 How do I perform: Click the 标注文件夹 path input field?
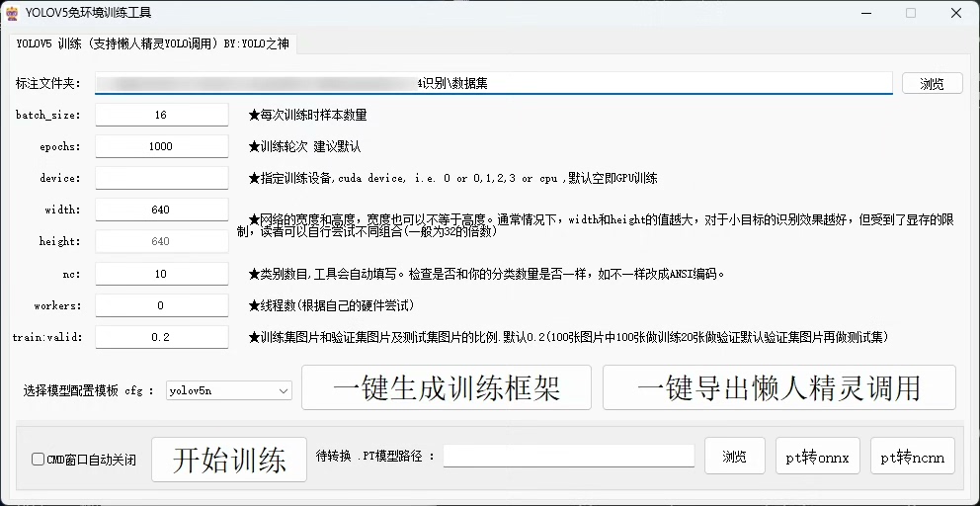494,83
